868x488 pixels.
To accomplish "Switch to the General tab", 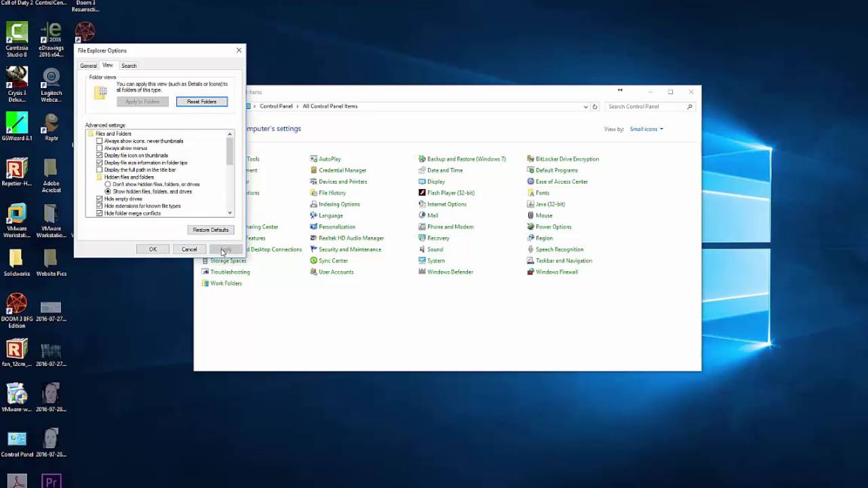I will coord(88,65).
